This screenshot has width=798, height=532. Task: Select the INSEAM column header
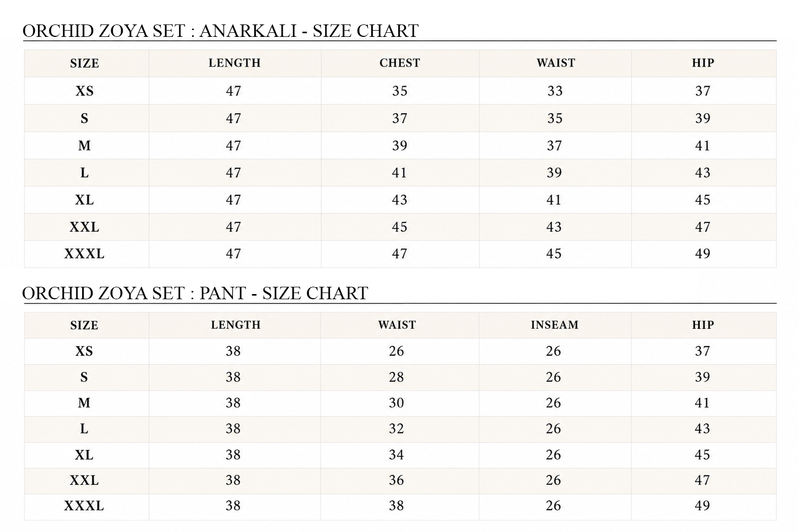pyautogui.click(x=554, y=325)
